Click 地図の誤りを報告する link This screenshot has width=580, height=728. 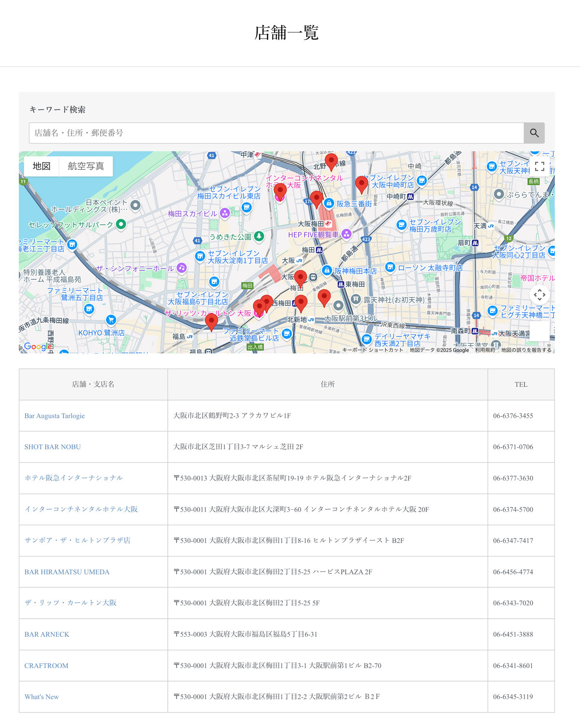coord(526,350)
